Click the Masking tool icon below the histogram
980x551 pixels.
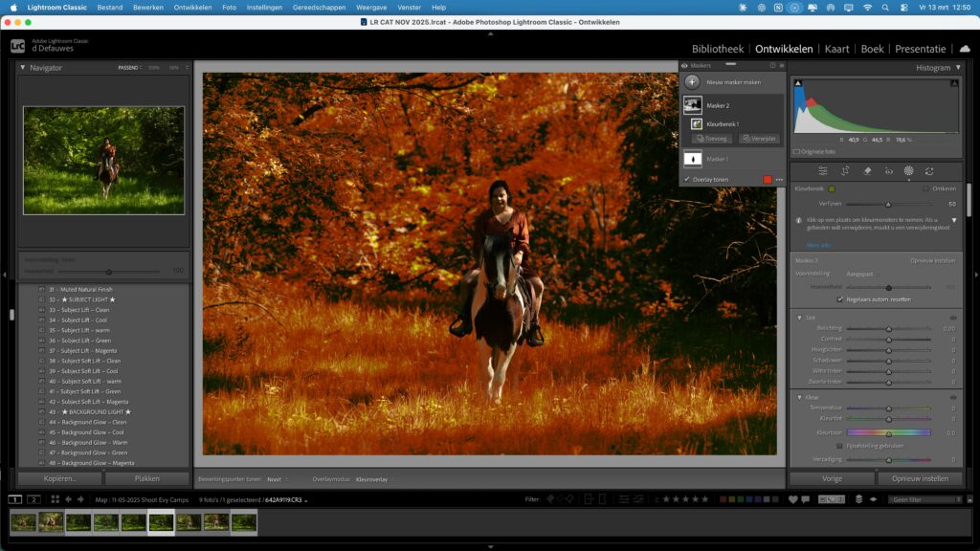coord(908,170)
